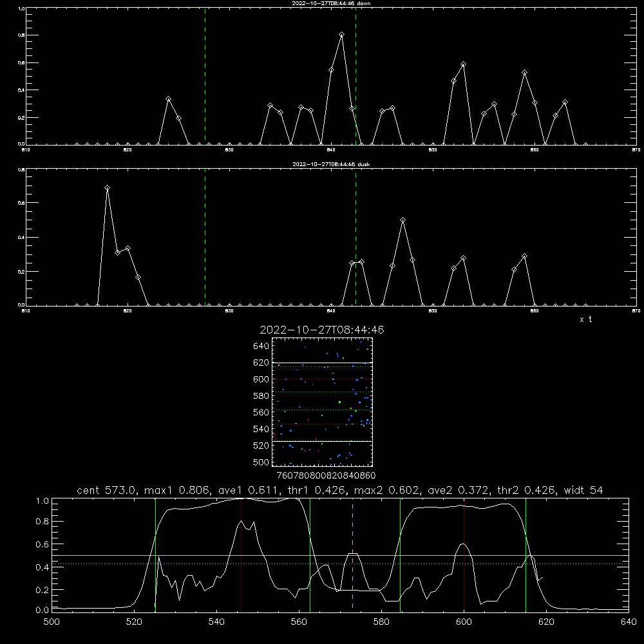Select the scatter plot timestamp title
The image size is (644, 644).
pos(322,330)
